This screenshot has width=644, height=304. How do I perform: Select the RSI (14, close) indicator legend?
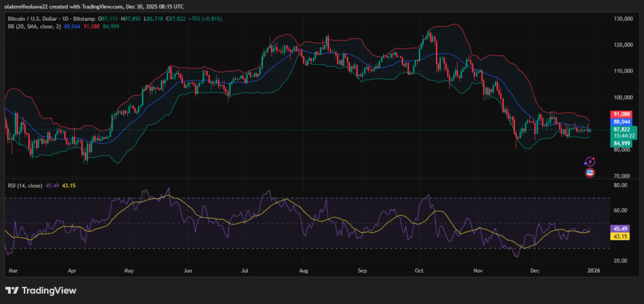(24, 185)
